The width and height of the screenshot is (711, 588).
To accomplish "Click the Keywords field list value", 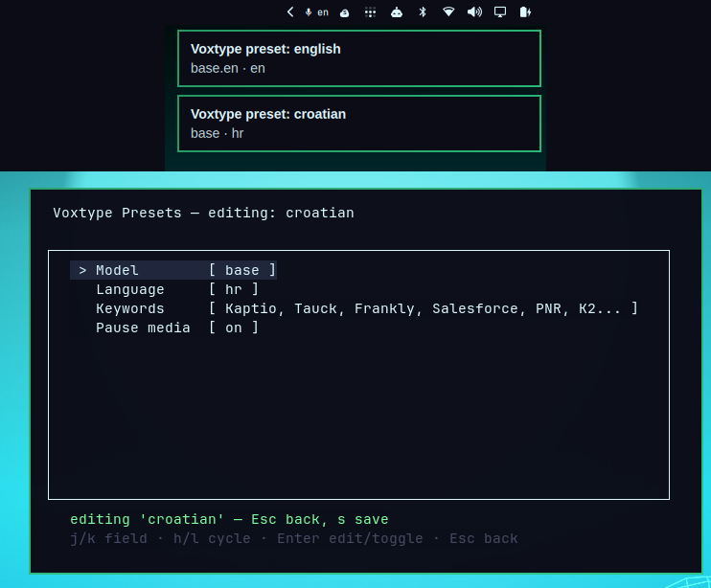I will point(424,308).
